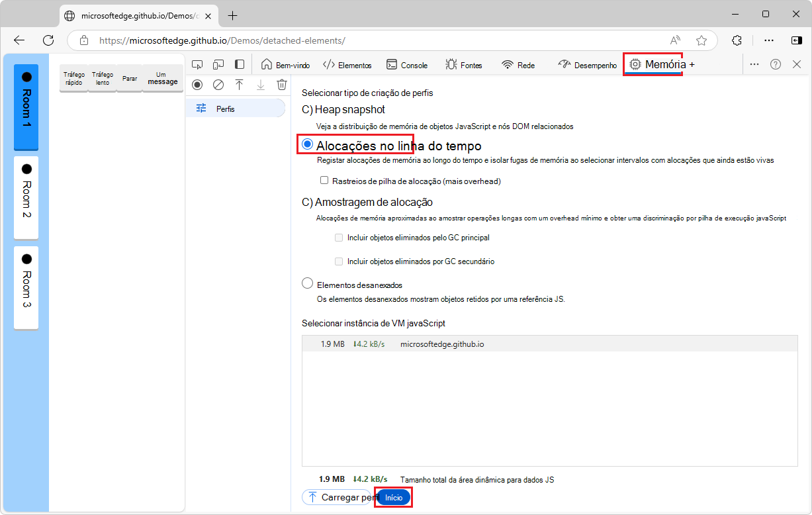Click the Parar button
812x515 pixels.
pyautogui.click(x=130, y=79)
